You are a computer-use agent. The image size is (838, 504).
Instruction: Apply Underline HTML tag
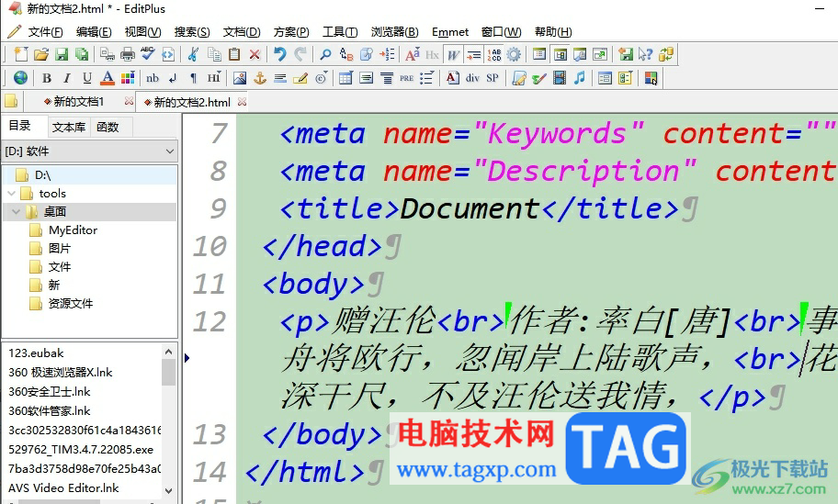87,78
